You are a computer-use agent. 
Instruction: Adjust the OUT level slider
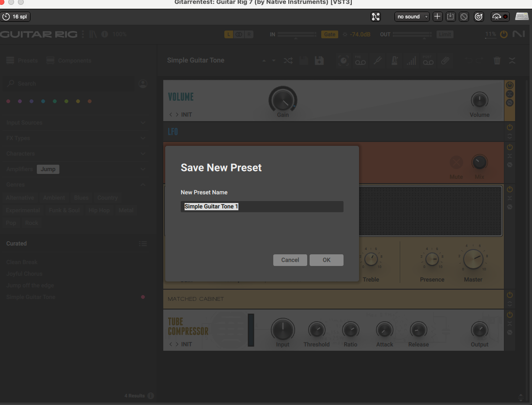pyautogui.click(x=412, y=34)
